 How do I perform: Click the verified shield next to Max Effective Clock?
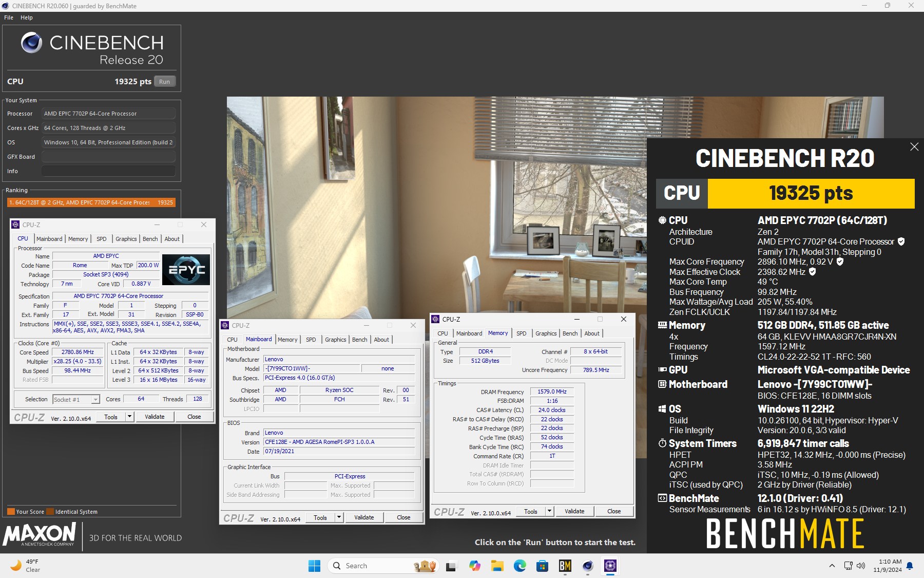click(812, 272)
